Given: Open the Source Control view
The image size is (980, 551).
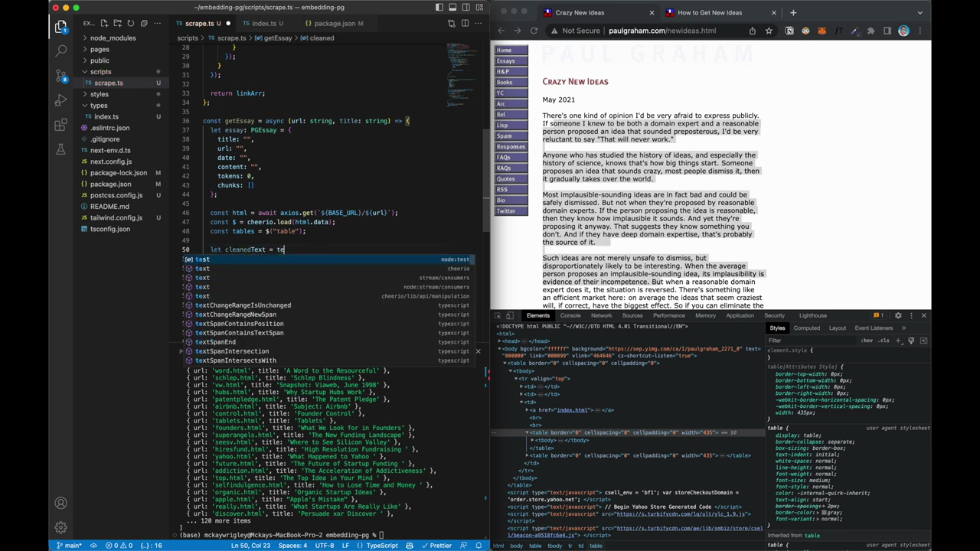Looking at the screenshot, I should (61, 76).
